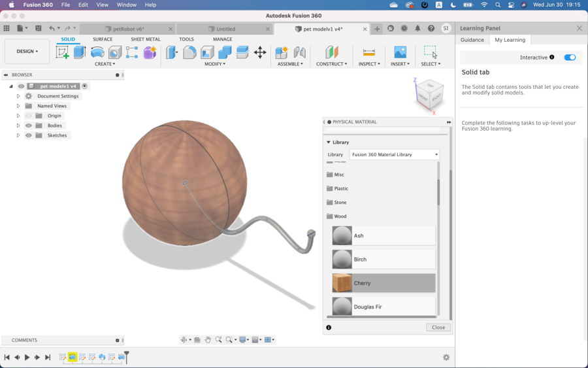The image size is (588, 368).
Task: Click the window Select tool icon
Action: coord(431,52)
